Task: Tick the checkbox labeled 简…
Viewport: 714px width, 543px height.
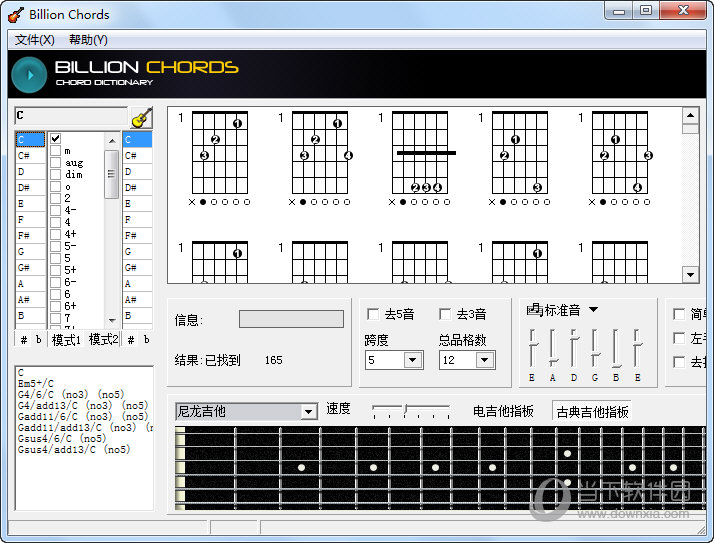Action: coord(678,314)
